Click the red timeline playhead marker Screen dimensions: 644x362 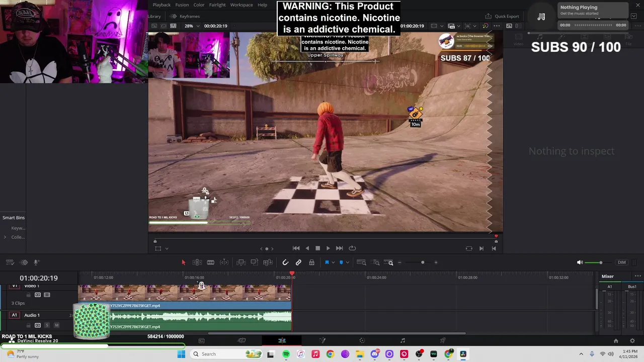tap(292, 274)
